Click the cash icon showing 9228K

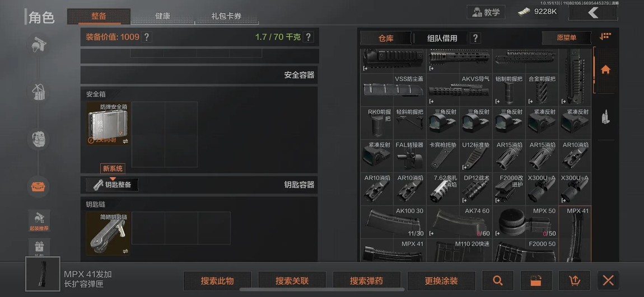[x=524, y=12]
